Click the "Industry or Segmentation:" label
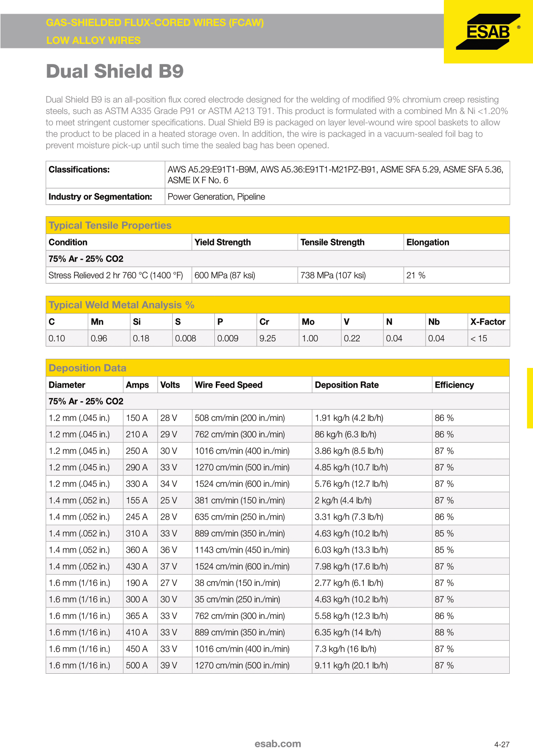 pos(100,197)
